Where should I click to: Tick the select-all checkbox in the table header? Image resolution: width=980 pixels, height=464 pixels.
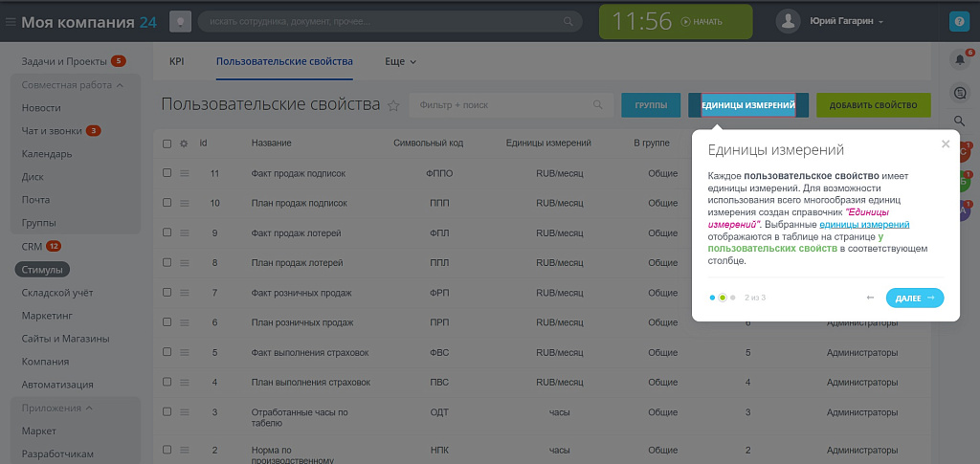pyautogui.click(x=167, y=144)
